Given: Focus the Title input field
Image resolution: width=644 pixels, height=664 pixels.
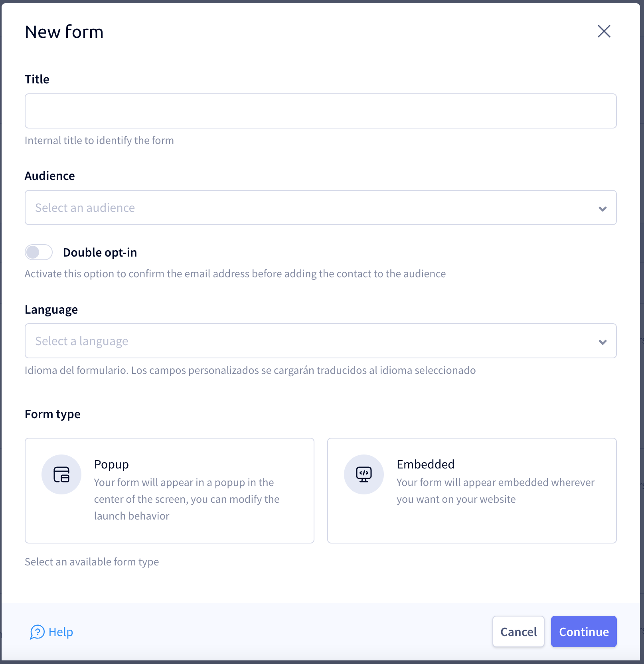Looking at the screenshot, I should point(321,111).
